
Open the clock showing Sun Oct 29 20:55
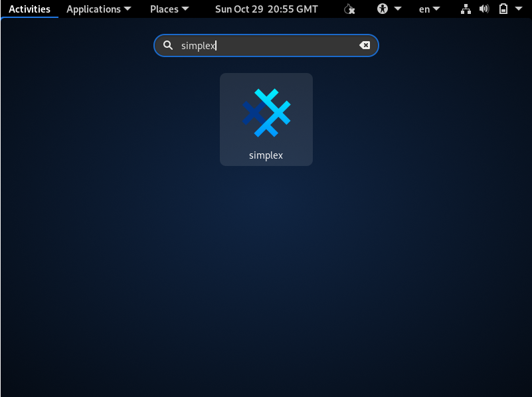point(266,9)
